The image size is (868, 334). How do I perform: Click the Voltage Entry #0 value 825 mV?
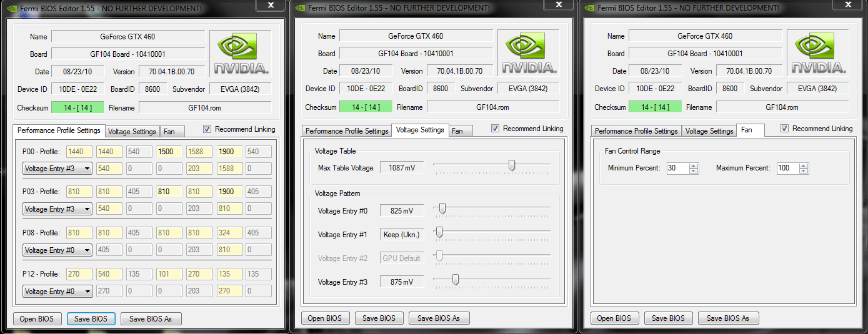tap(402, 211)
